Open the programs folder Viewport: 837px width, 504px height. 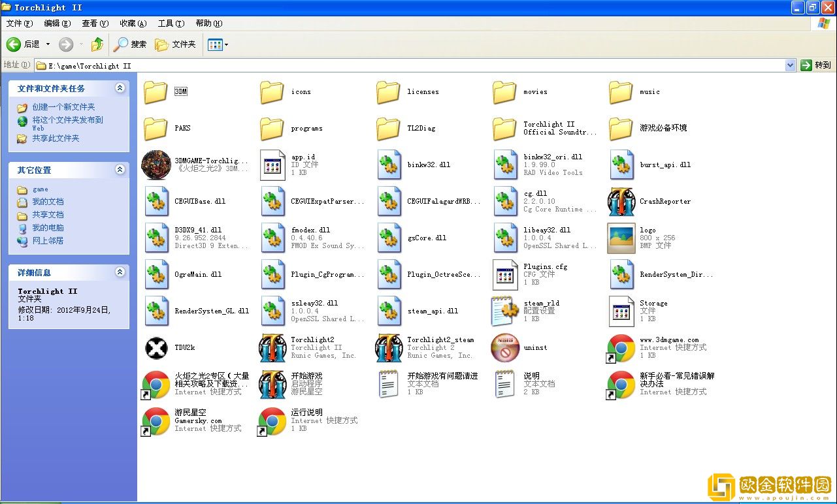(x=272, y=129)
